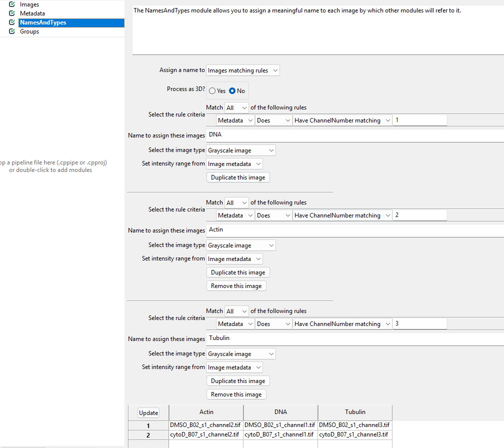Screen dimensions: 504x448
Task: Open the first 'Match All' rules dropdown
Action: click(236, 107)
